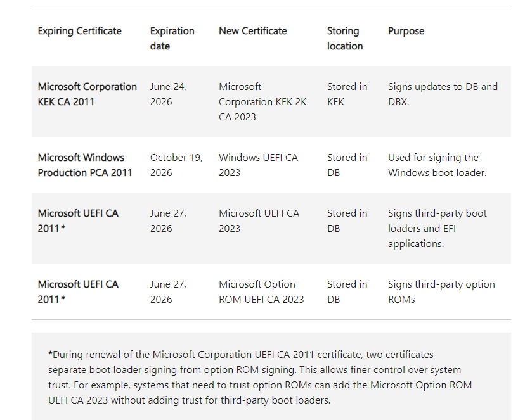525x420 pixels.
Task: Select the 'Purpose' column header
Action: click(406, 31)
